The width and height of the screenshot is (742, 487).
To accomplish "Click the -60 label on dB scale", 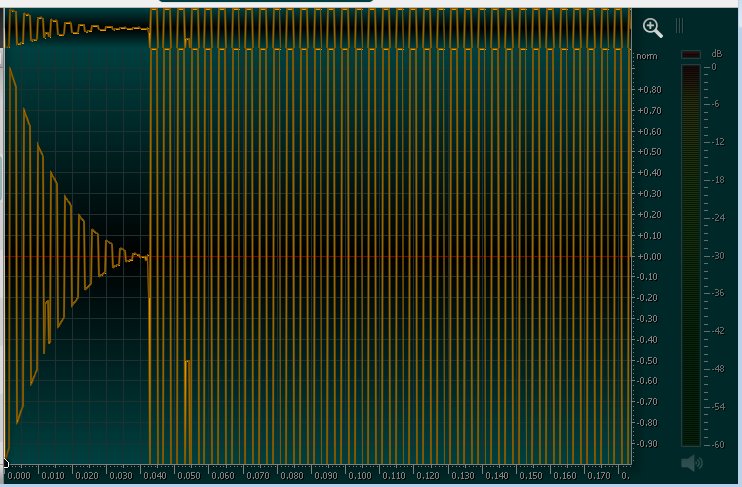I will pos(718,444).
